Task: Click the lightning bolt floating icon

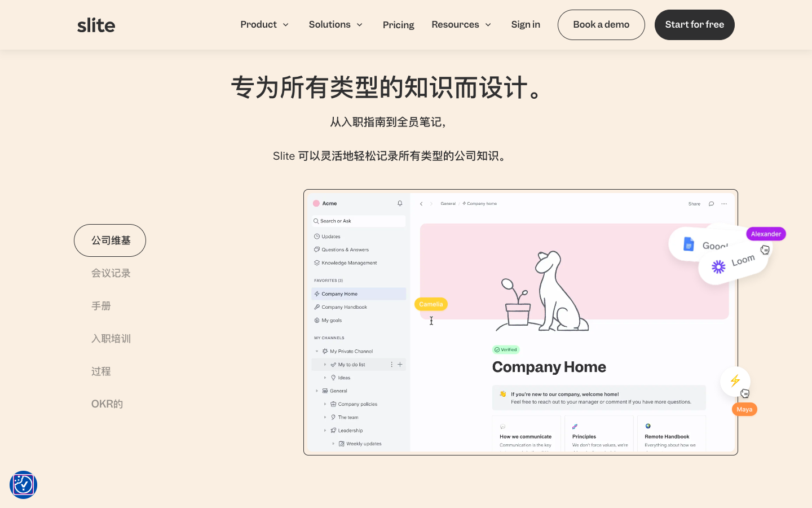Action: 735,381
